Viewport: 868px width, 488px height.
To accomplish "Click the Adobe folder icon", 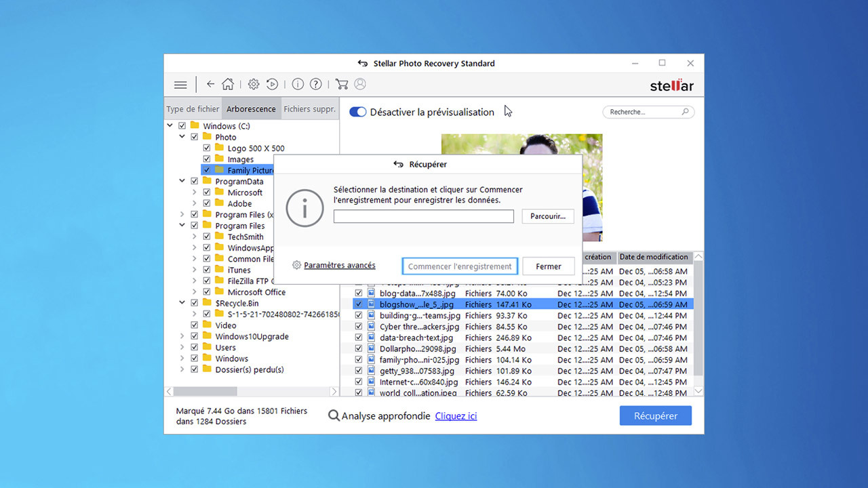I will [219, 203].
